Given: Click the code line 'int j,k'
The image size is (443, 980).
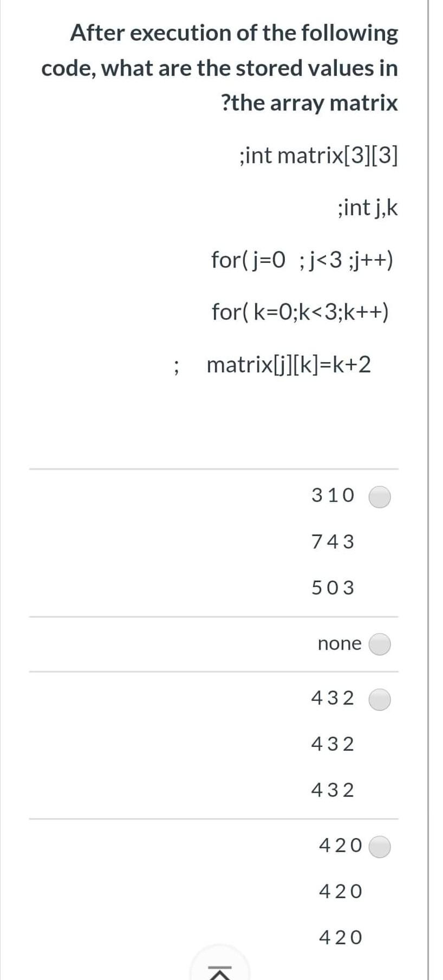Looking at the screenshot, I should point(367,208).
